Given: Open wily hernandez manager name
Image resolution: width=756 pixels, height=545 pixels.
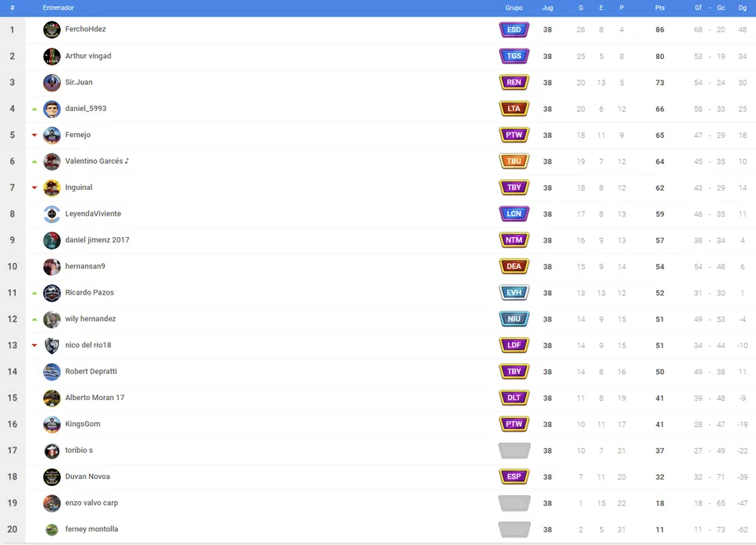Looking at the screenshot, I should 90,318.
